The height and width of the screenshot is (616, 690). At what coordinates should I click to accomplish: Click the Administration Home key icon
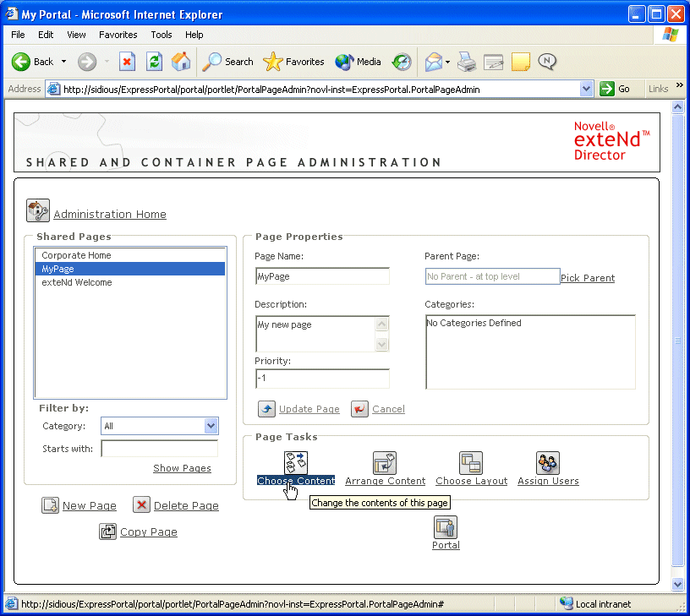point(38,210)
